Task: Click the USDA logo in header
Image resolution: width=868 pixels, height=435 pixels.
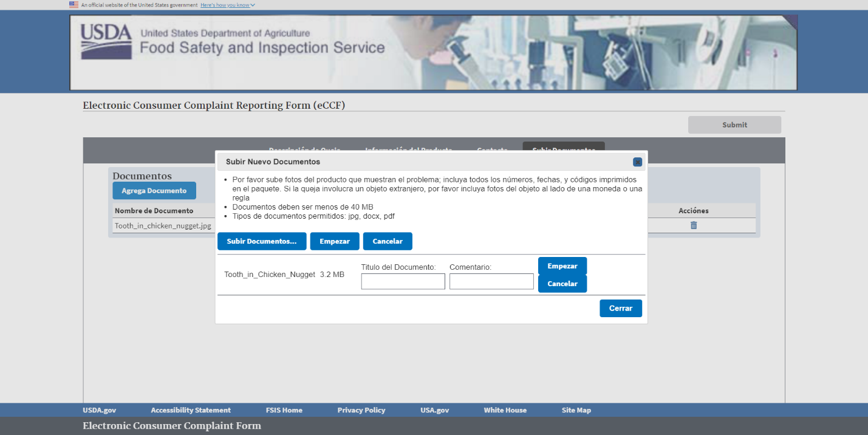Action: [106, 42]
